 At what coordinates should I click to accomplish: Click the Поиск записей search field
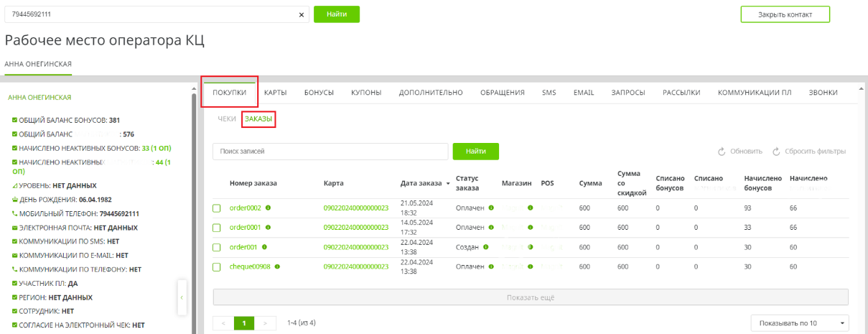[x=329, y=152]
